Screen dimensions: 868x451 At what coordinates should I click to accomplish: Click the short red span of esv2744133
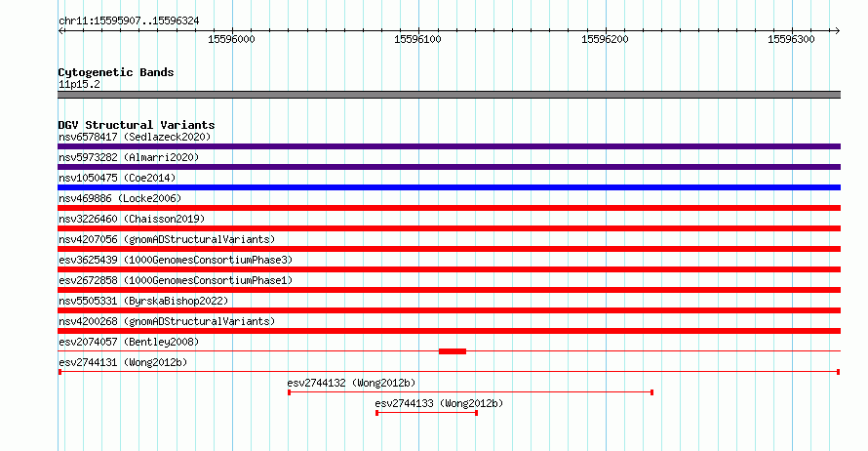(427, 413)
